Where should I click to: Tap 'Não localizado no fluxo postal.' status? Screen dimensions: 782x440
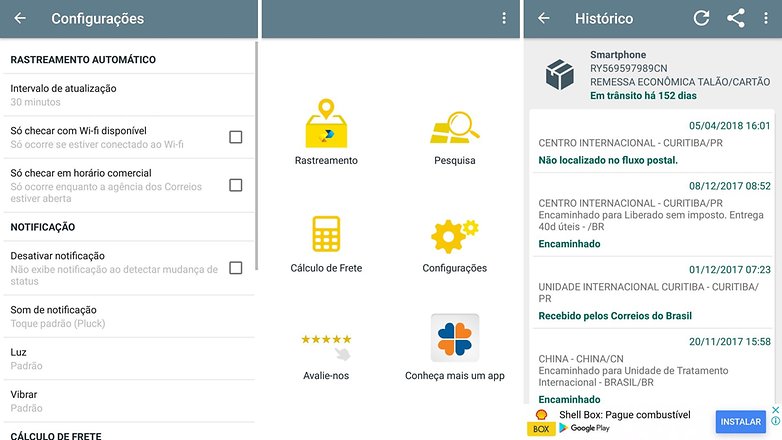(608, 160)
